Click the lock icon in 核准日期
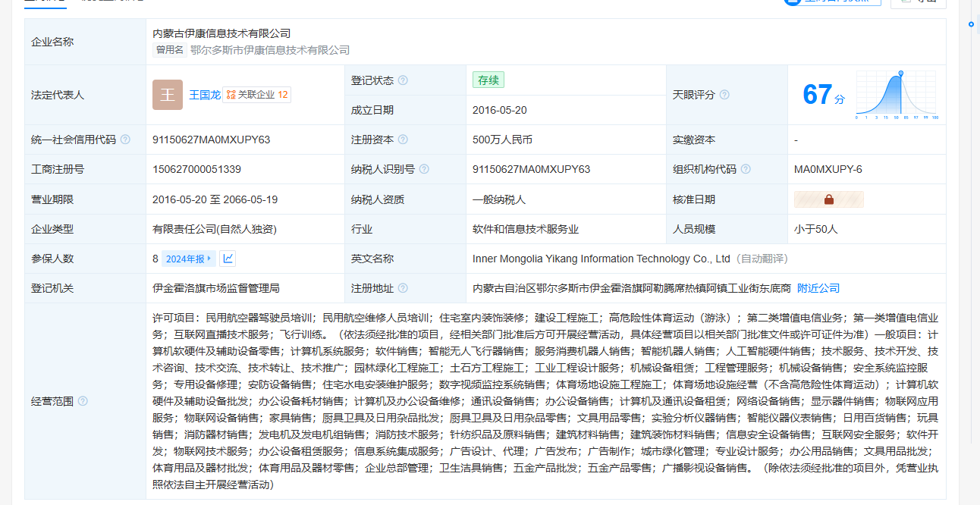 (x=828, y=199)
